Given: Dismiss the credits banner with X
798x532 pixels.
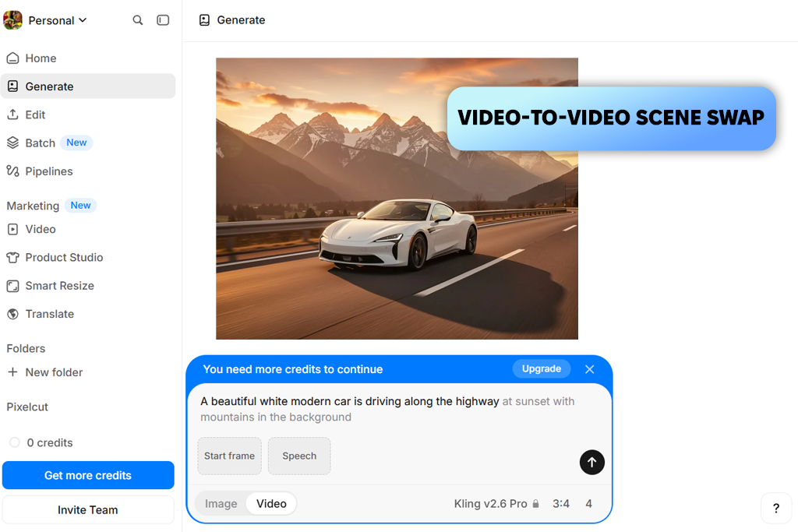Looking at the screenshot, I should click(589, 369).
